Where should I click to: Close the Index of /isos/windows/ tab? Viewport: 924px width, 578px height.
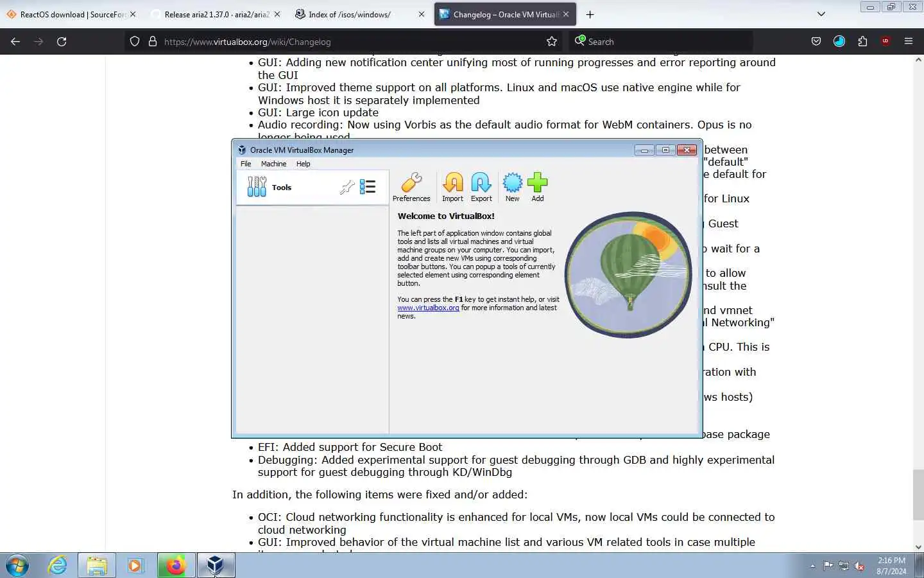coord(421,14)
